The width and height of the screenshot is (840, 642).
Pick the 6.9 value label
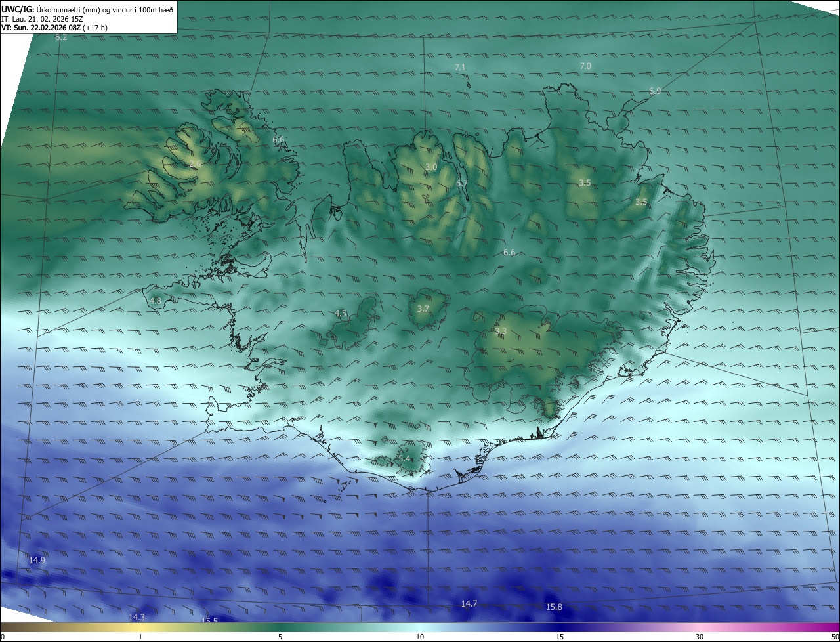click(x=655, y=91)
